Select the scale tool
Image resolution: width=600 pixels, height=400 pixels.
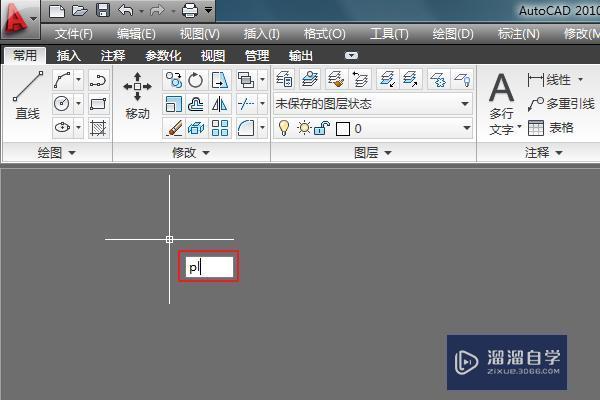[174, 104]
